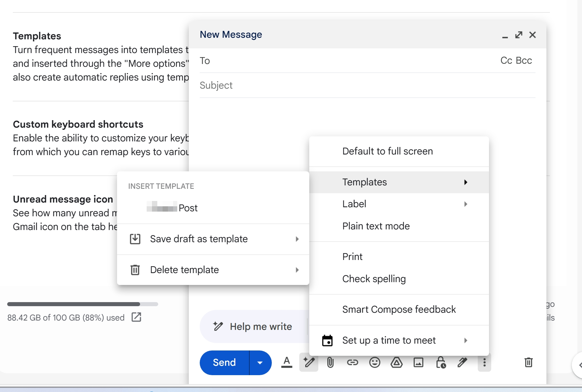Viewport: 582px width, 392px height.
Task: Click the Help me write pen toolbar icon
Action: click(x=309, y=362)
